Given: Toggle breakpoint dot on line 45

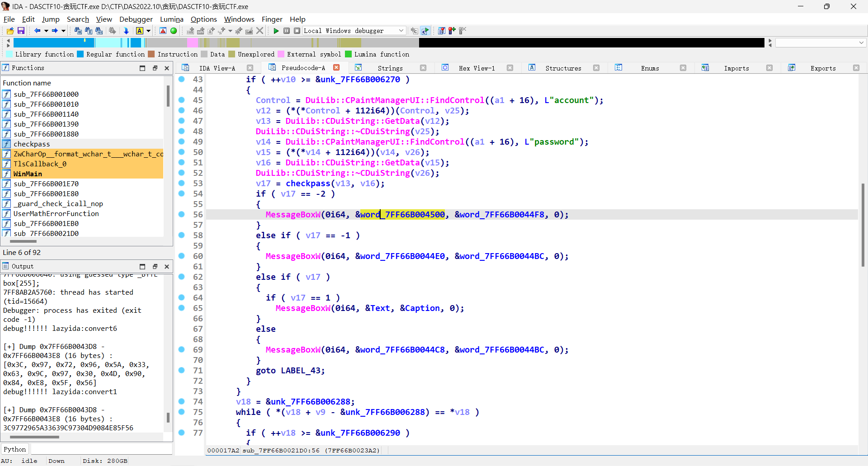Looking at the screenshot, I should pos(182,100).
